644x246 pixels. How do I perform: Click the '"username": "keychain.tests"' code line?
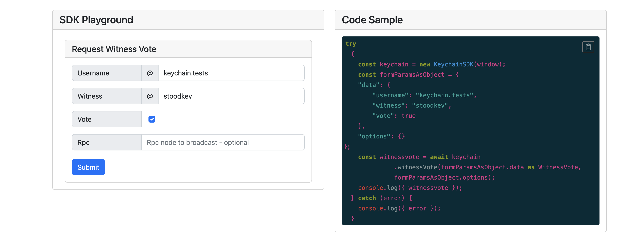click(x=424, y=95)
